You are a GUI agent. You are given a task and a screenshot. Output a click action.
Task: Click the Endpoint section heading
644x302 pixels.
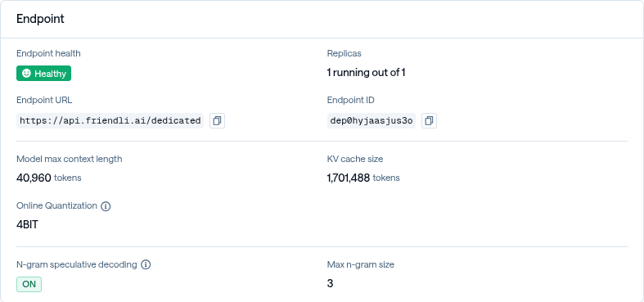40,19
